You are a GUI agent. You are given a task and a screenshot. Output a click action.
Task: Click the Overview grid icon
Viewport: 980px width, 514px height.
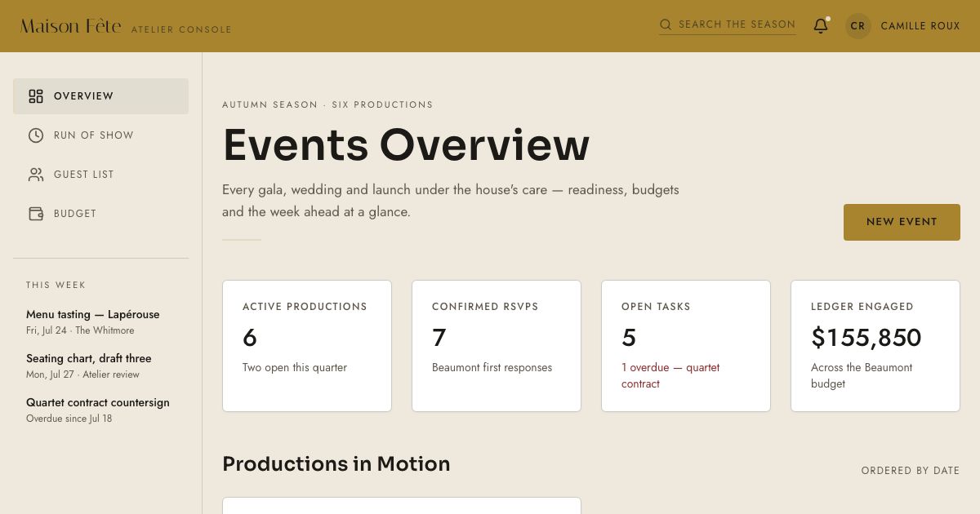coord(36,96)
